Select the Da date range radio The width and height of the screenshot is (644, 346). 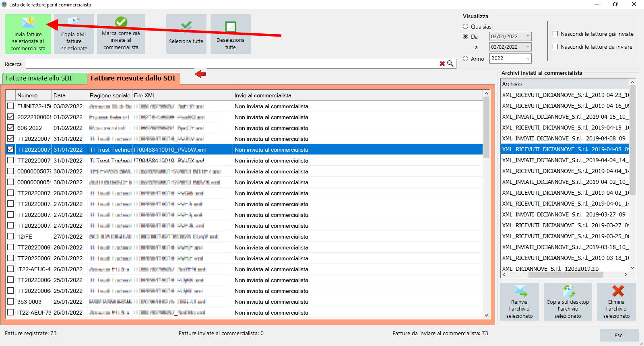(466, 37)
